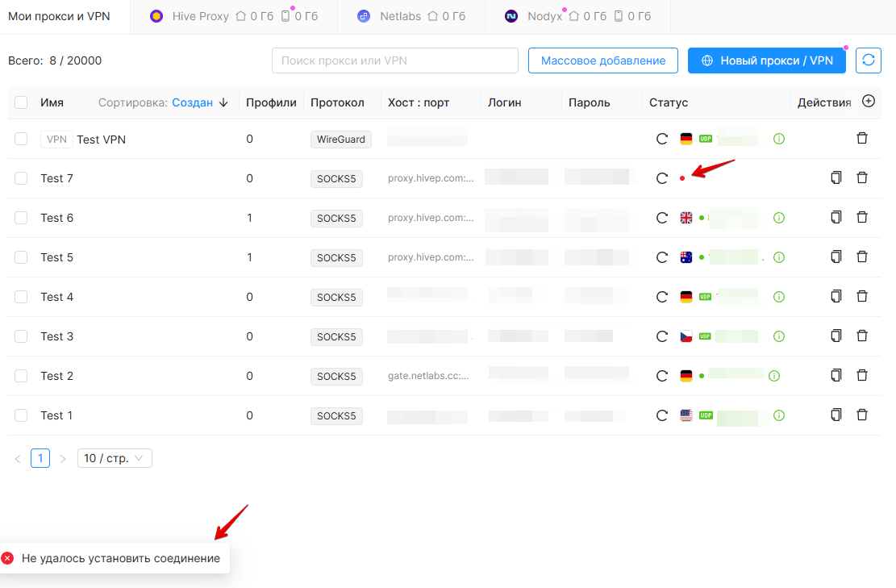Delete the Test 4 proxy
The height and width of the screenshot is (588, 896).
point(862,295)
